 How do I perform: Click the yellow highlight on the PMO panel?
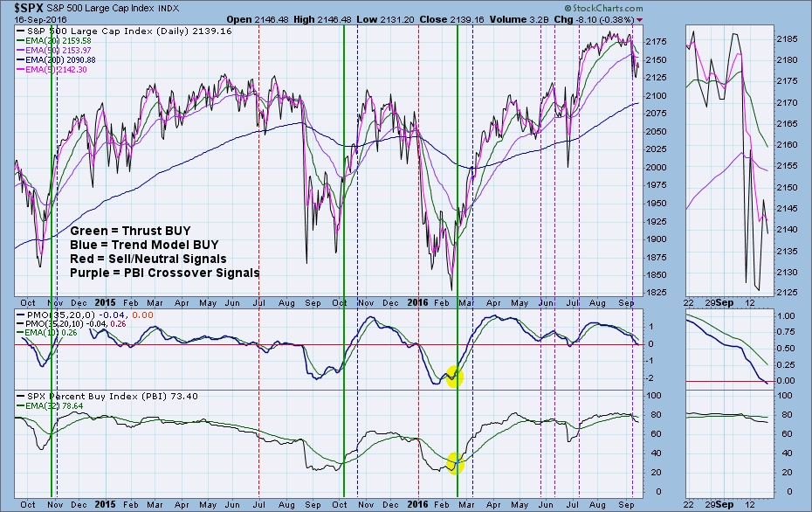click(454, 377)
